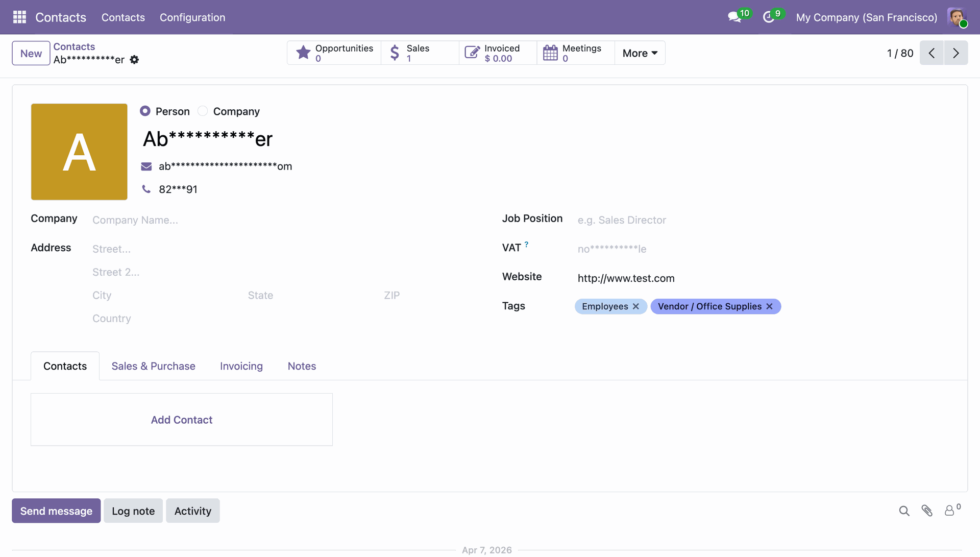Click the VAT help question mark

point(526,245)
